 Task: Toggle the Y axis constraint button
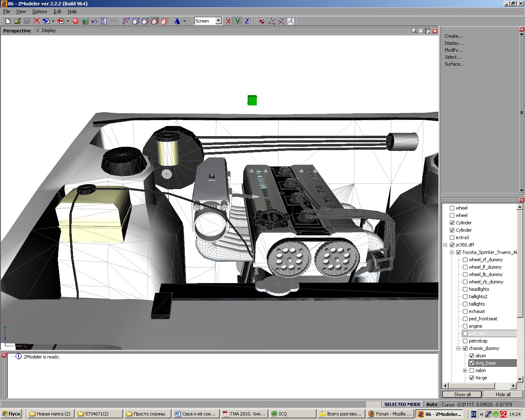(237, 21)
